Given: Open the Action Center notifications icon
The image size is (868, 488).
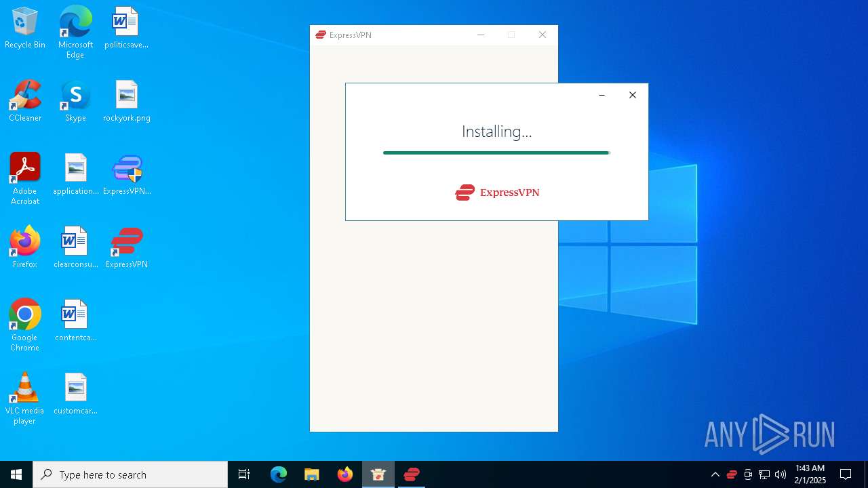Looking at the screenshot, I should (x=846, y=474).
